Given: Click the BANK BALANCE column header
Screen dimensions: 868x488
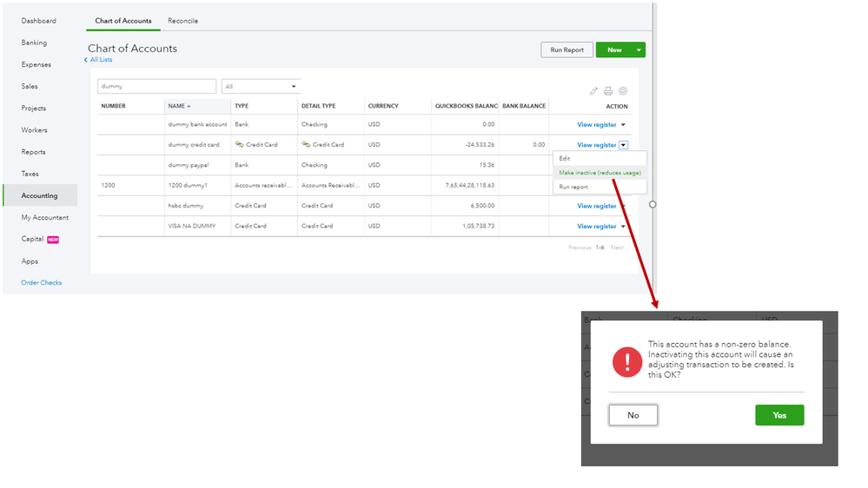Looking at the screenshot, I should (x=524, y=106).
